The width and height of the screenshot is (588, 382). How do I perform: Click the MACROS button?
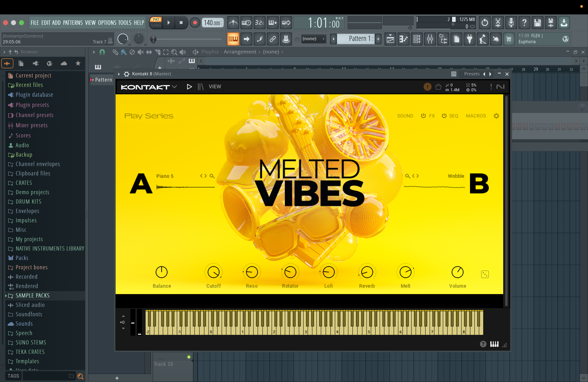click(x=476, y=116)
